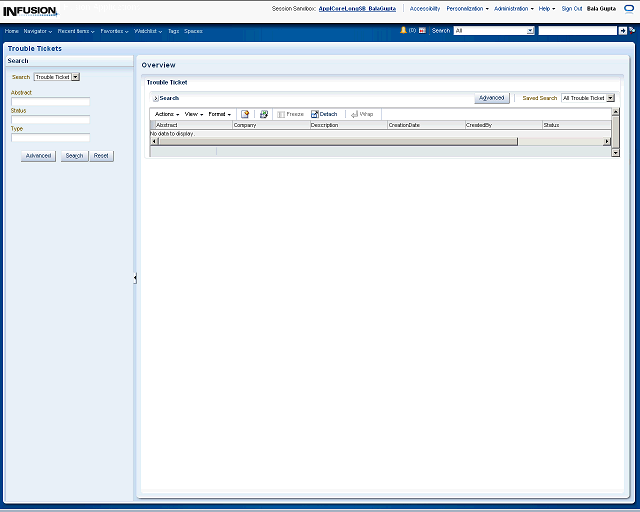Click the Wrap toolbar button
640x512 pixels.
tap(362, 114)
